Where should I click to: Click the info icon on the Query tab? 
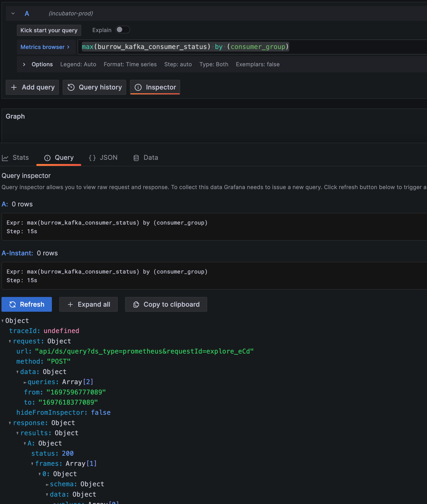pyautogui.click(x=47, y=157)
